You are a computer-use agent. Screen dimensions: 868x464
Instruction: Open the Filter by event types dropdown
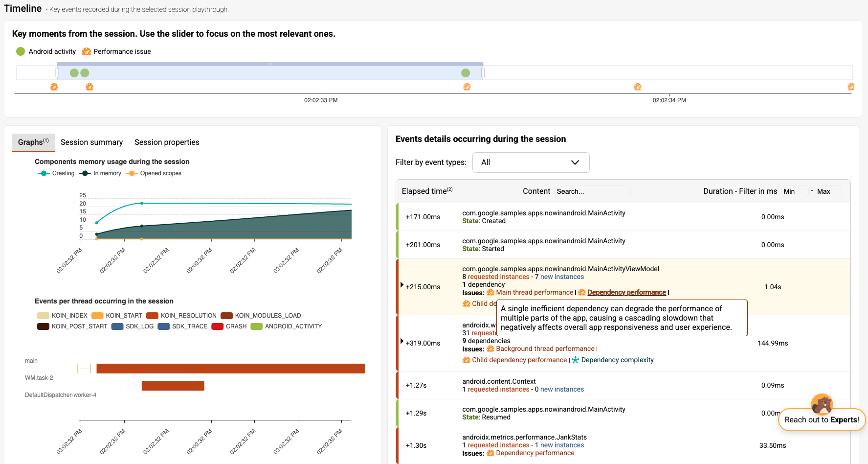pos(531,162)
